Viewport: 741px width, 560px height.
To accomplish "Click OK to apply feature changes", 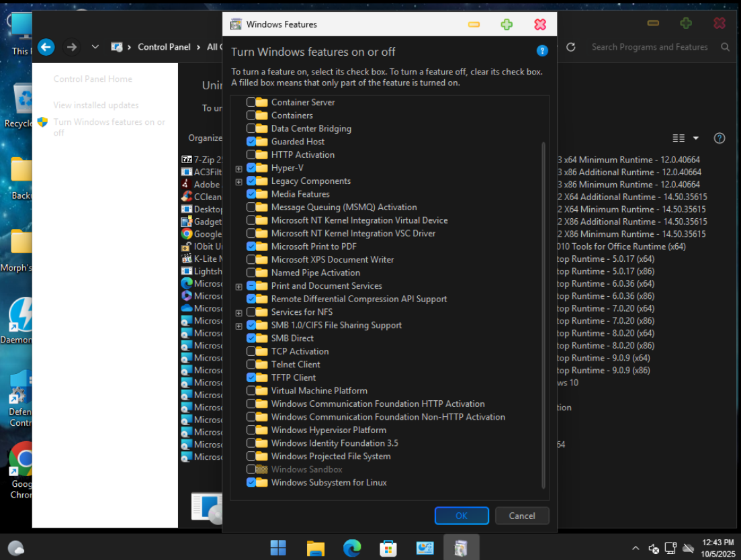I will pos(462,516).
